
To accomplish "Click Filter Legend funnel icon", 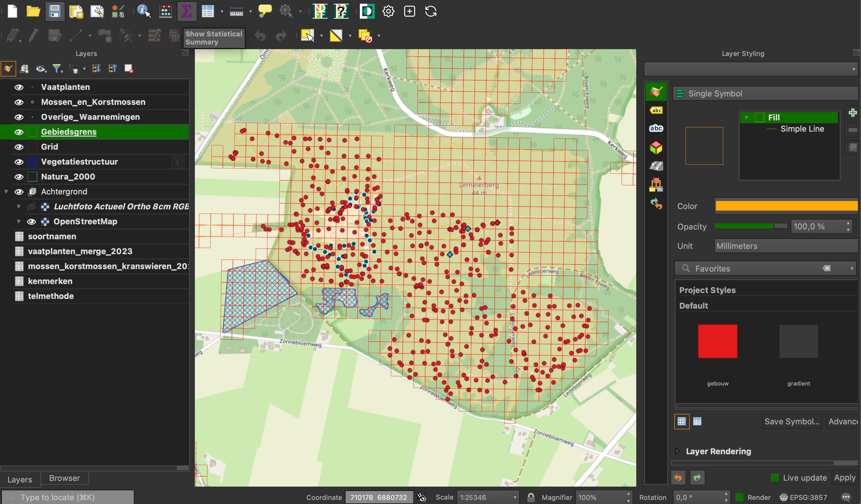I will click(x=57, y=69).
